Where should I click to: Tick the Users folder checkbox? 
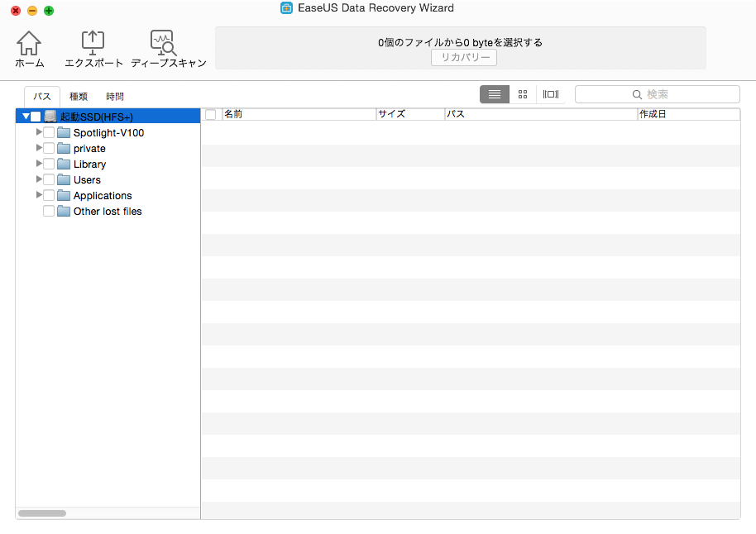[x=49, y=180]
